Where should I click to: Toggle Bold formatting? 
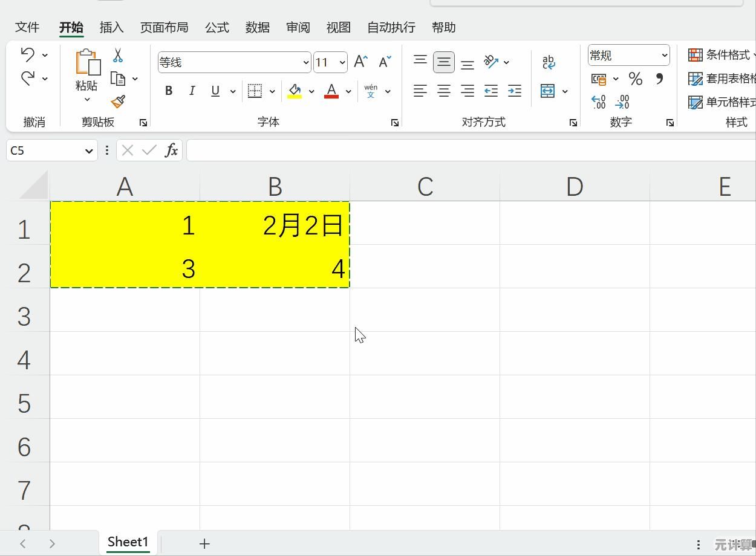tap(169, 91)
